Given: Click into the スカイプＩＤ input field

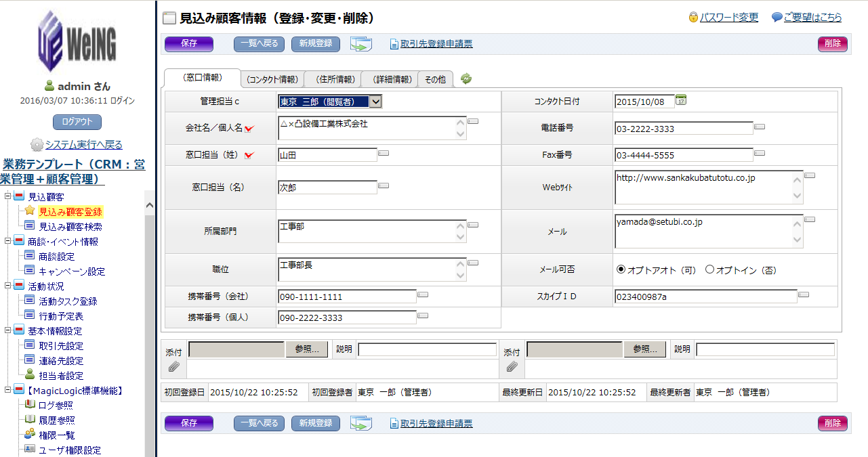Looking at the screenshot, I should point(705,297).
